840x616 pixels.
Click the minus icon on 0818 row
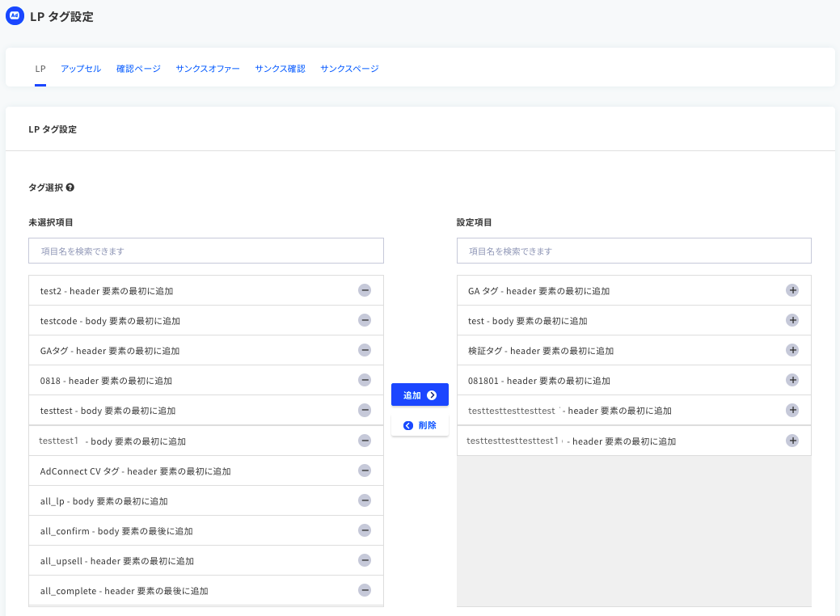pos(365,380)
